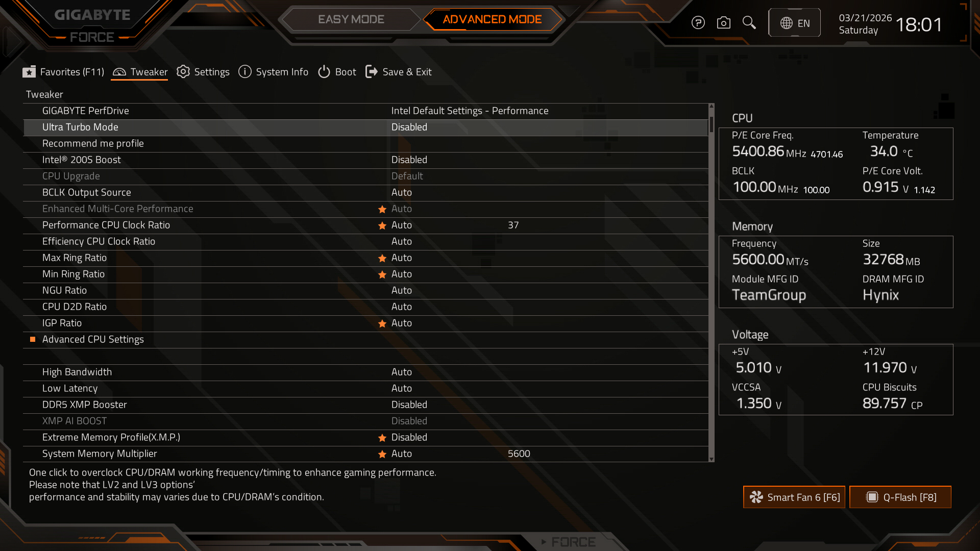The height and width of the screenshot is (551, 980).
Task: Open the Save & Exit tab
Action: [399, 72]
